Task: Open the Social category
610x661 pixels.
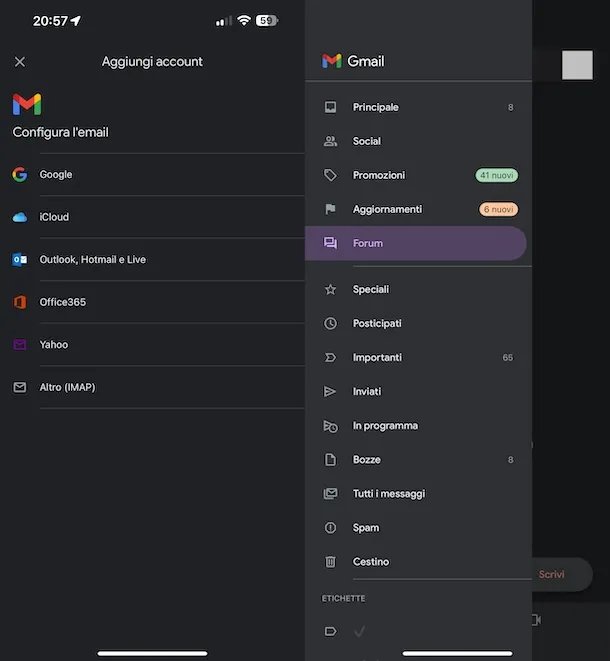Action: 367,141
